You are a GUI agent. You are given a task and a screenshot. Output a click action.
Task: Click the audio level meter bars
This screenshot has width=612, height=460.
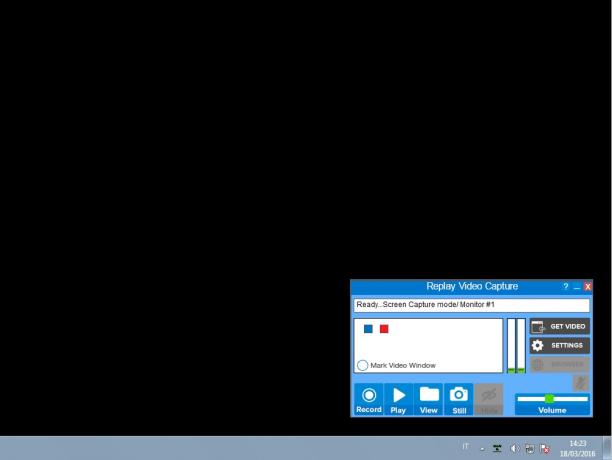click(516, 346)
